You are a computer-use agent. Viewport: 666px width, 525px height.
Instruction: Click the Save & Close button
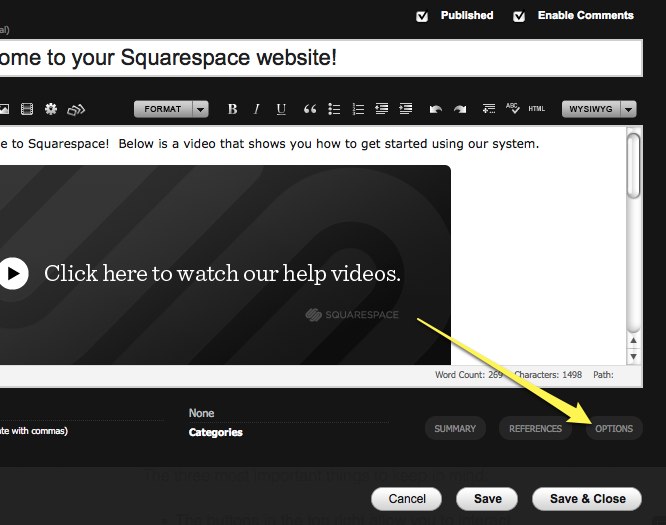pyautogui.click(x=587, y=499)
